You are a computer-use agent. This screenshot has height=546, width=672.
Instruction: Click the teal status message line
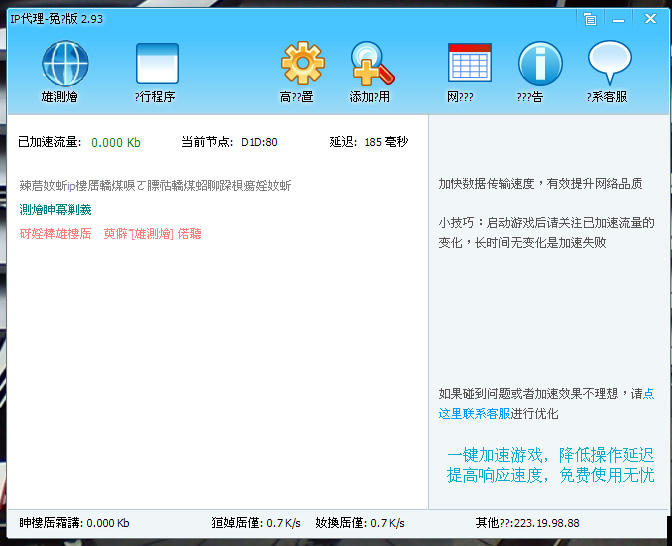click(x=55, y=210)
